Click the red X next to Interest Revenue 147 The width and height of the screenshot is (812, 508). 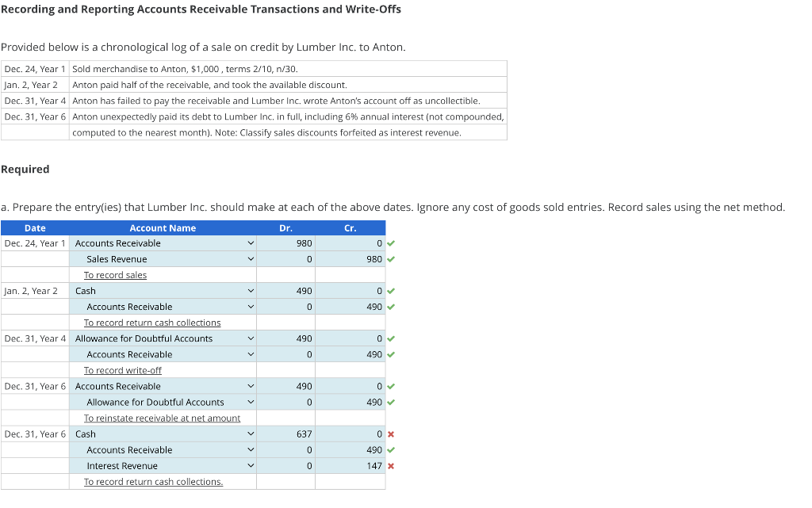point(389,465)
